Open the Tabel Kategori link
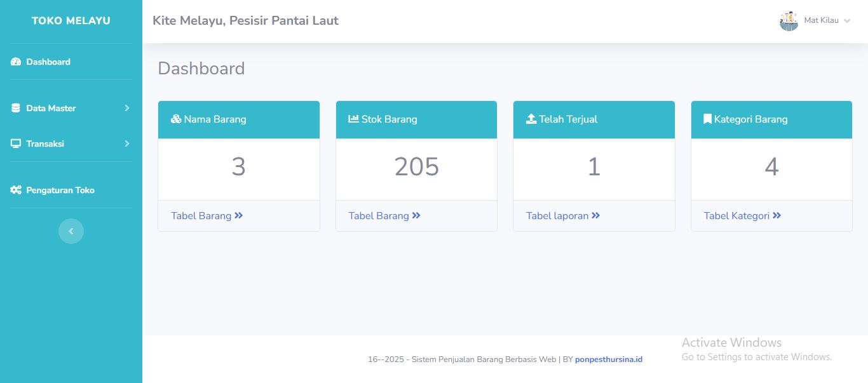This screenshot has width=868, height=383. 742,216
